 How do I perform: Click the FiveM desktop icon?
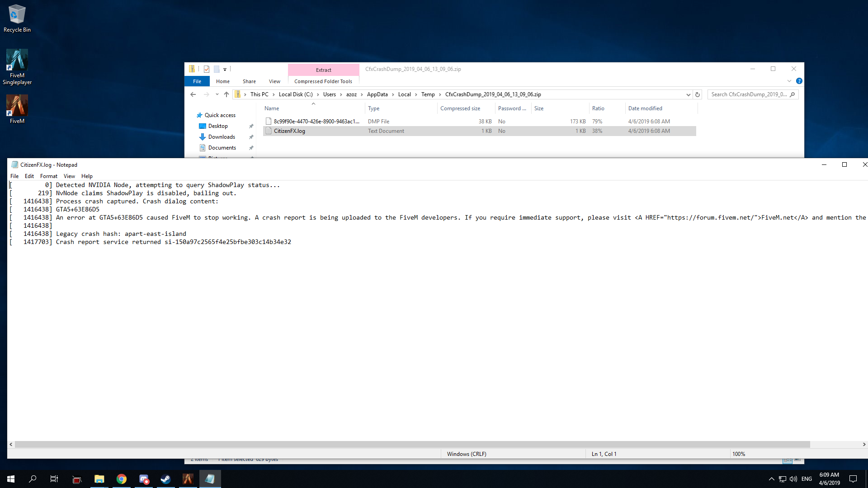click(17, 109)
